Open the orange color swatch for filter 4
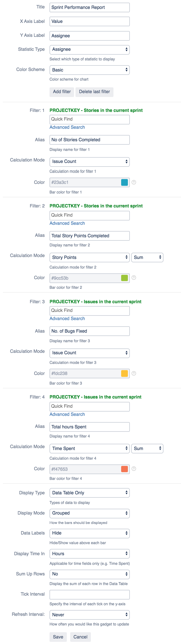The width and height of the screenshot is (181, 644). coord(124,469)
